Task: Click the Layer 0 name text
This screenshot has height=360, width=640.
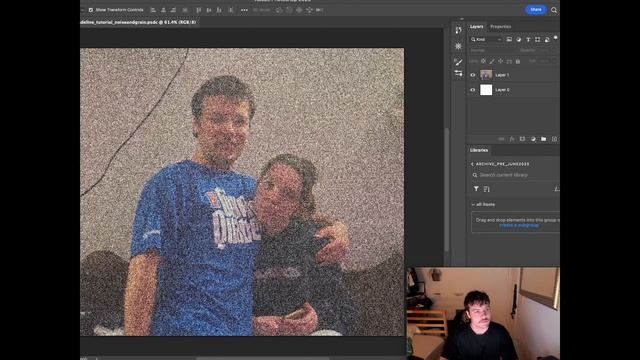Action: point(502,90)
